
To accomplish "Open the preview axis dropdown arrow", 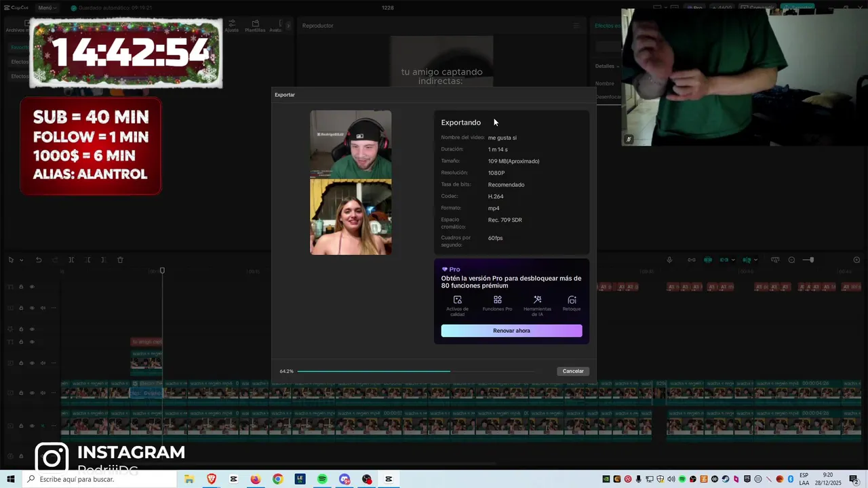I will tap(756, 260).
